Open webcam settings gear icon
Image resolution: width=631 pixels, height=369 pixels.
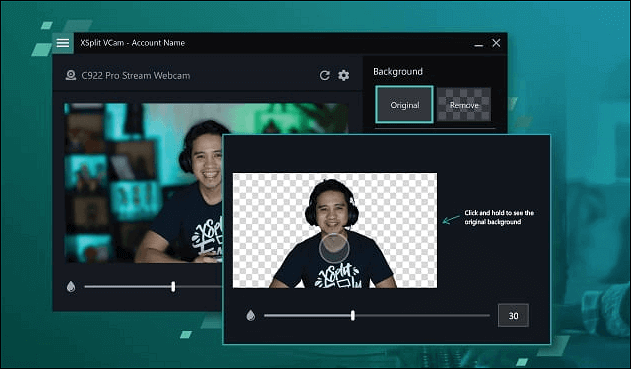(x=344, y=75)
